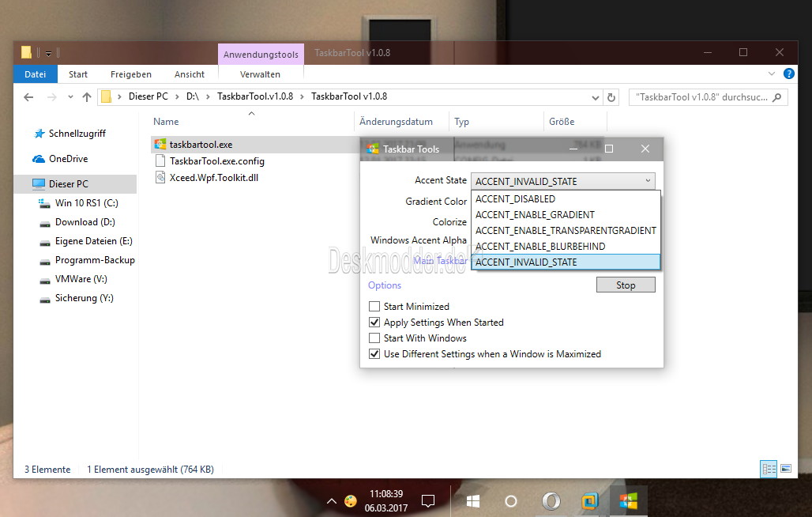Go up one folder level arrow
Viewport: 812px width, 517px height.
86,97
